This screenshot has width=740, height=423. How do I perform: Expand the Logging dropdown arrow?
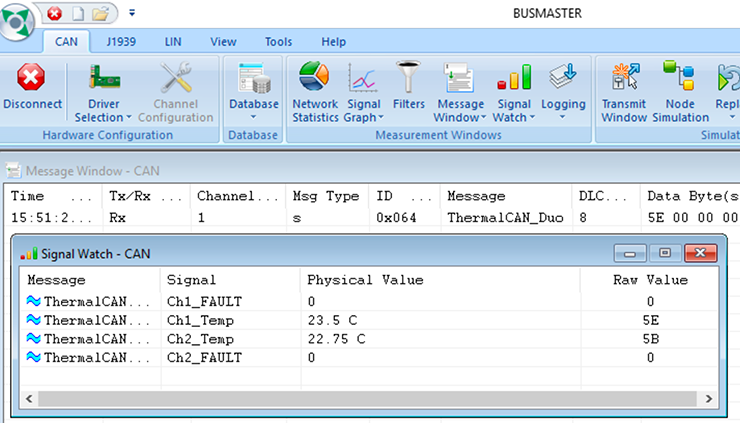[x=563, y=117]
